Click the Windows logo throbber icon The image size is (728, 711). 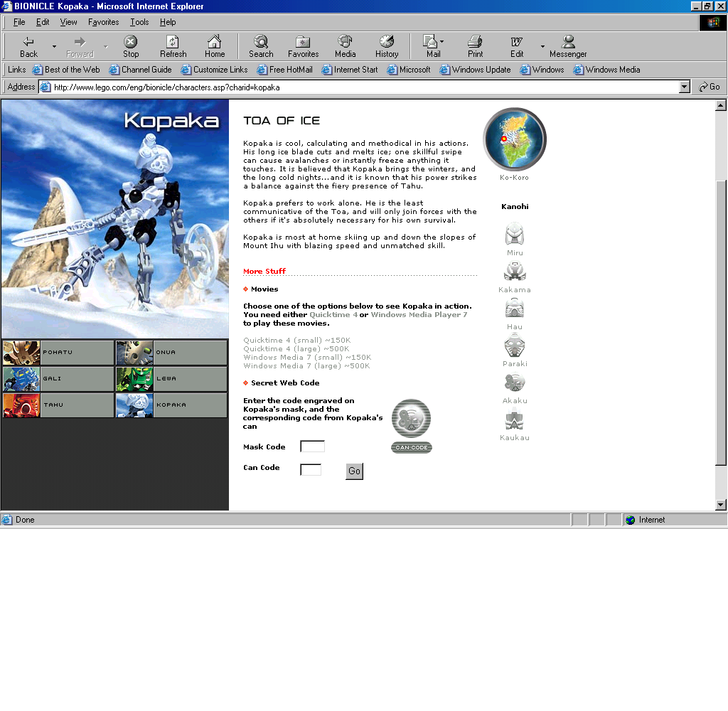click(712, 22)
